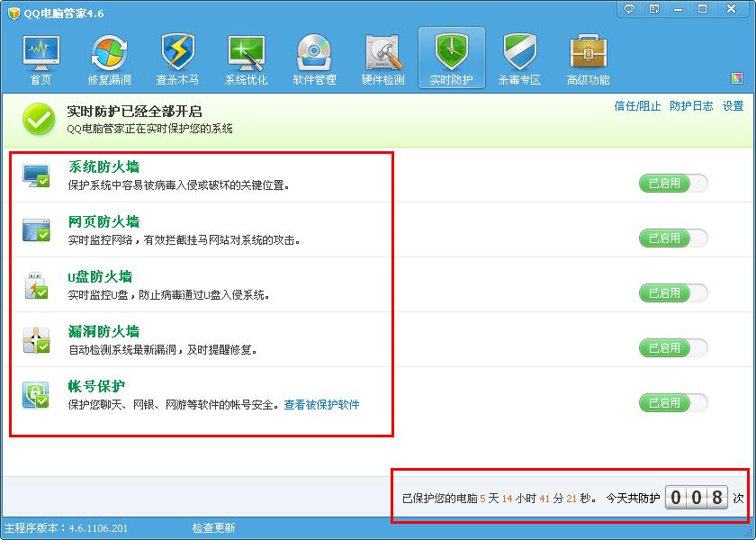Switch to the 实时防护 tab
This screenshot has width=756, height=540.
[x=451, y=59]
